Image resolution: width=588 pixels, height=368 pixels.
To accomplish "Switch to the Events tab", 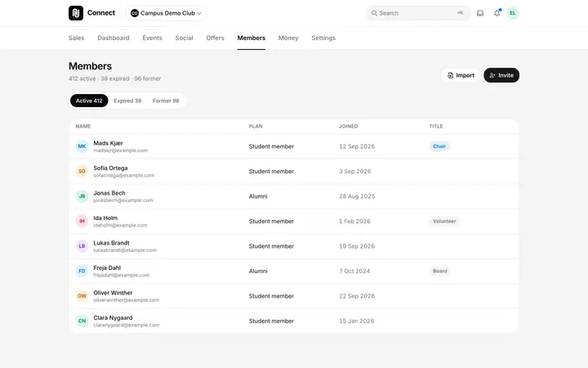I will pos(152,38).
